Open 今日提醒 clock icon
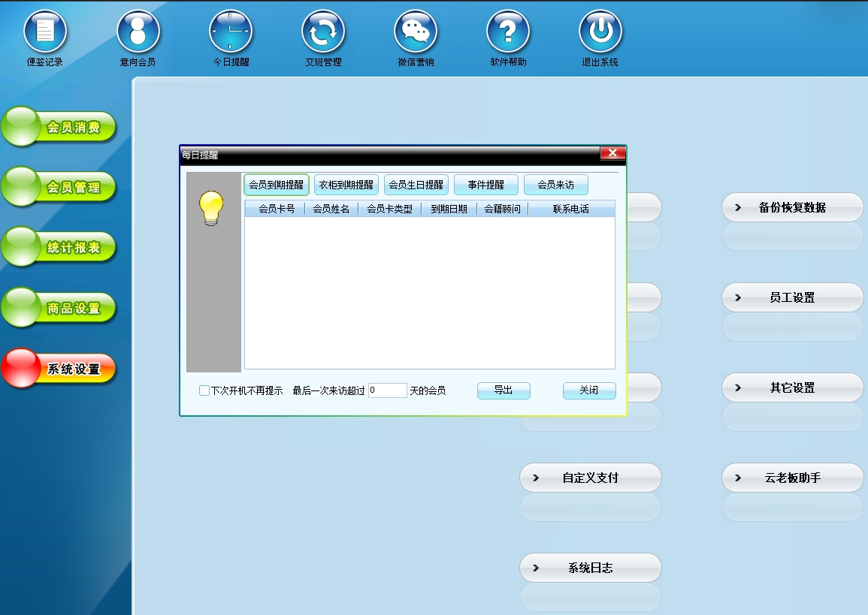This screenshot has width=868, height=615. click(x=230, y=32)
